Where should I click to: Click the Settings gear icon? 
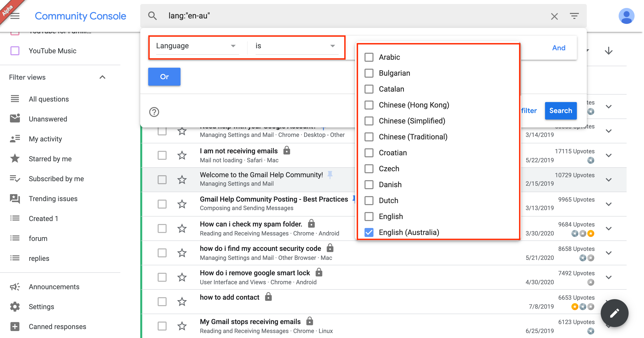pos(15,306)
